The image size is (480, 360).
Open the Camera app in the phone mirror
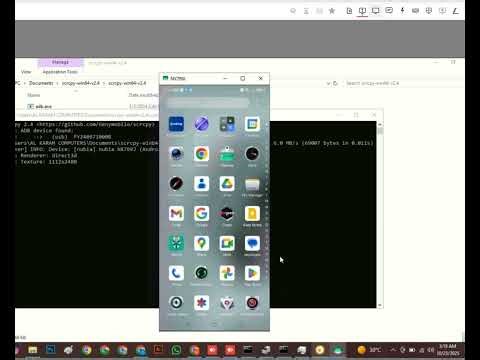[x=176, y=154]
